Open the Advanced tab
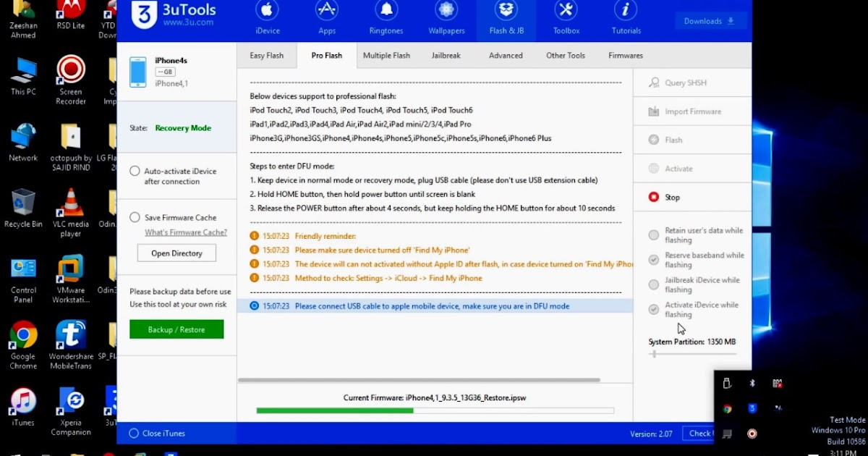 pos(506,56)
